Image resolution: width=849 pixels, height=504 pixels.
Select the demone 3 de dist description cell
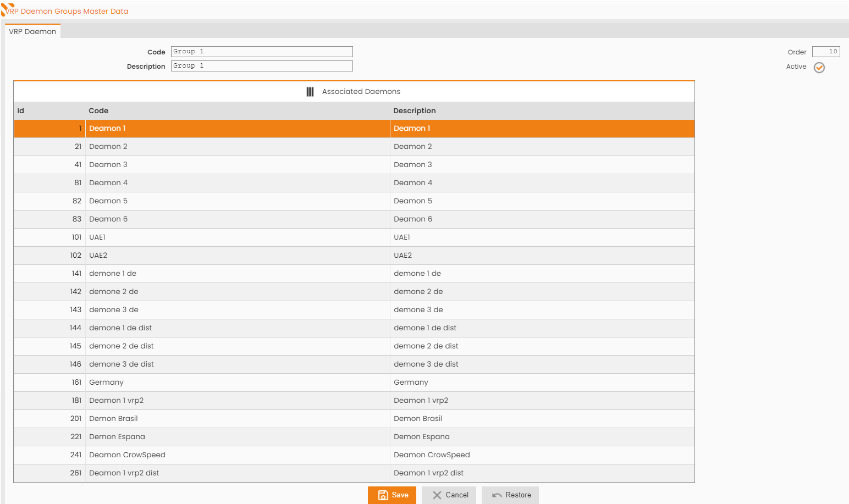(x=542, y=364)
